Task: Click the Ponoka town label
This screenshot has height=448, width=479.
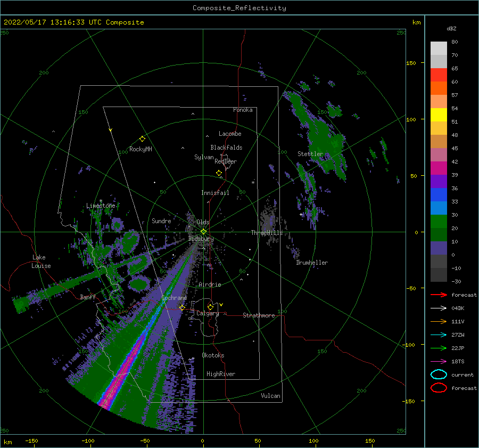Action: [243, 110]
